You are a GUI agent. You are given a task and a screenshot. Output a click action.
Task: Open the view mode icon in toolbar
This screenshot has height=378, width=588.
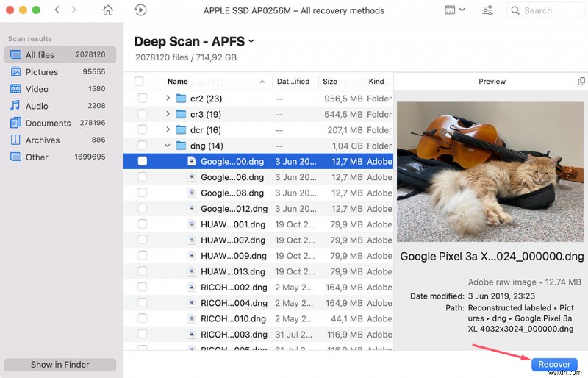pyautogui.click(x=454, y=10)
